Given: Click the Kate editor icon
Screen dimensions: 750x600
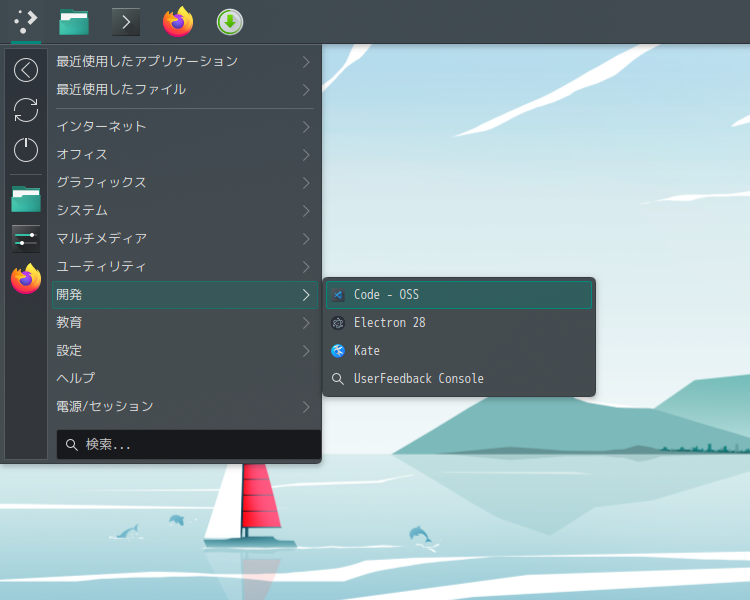Looking at the screenshot, I should click(x=338, y=351).
